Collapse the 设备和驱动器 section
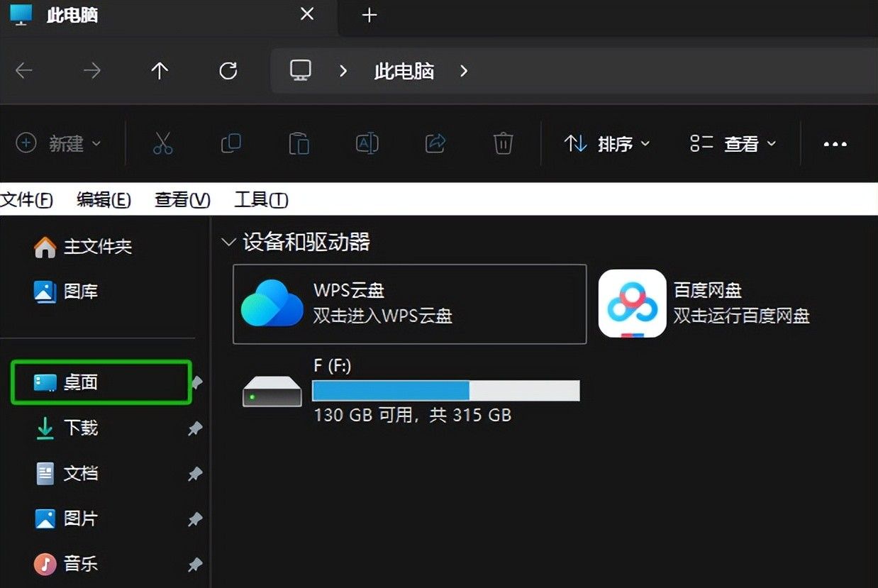 pos(228,242)
